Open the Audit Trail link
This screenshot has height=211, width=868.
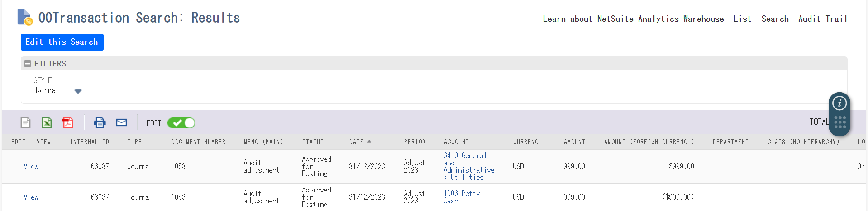click(822, 19)
